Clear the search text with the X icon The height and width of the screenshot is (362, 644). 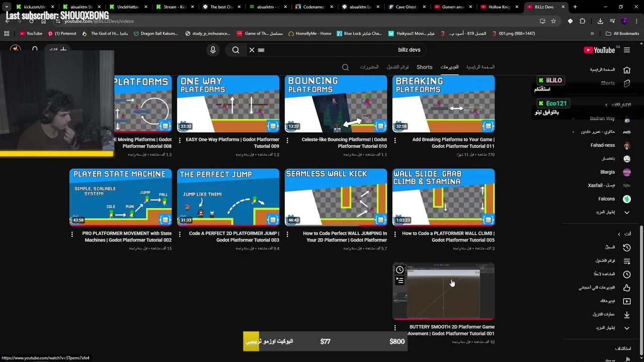tap(252, 50)
